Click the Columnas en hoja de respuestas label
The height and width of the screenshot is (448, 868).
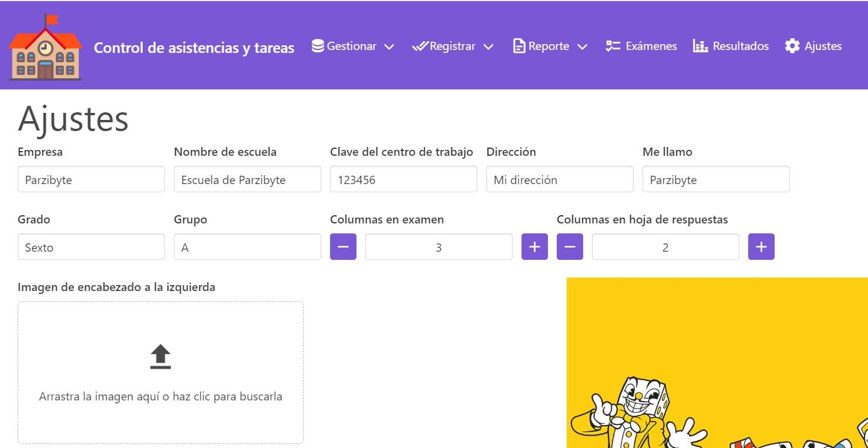click(642, 219)
